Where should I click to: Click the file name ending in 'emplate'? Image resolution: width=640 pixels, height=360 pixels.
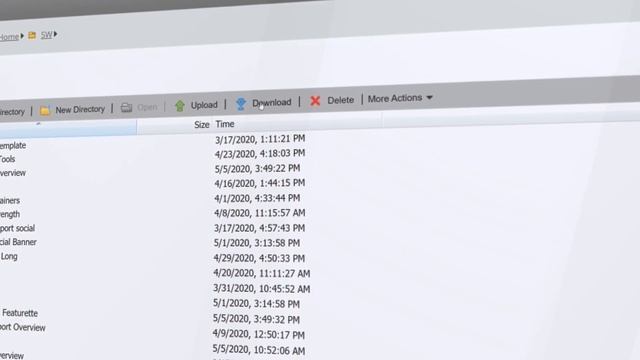click(13, 146)
